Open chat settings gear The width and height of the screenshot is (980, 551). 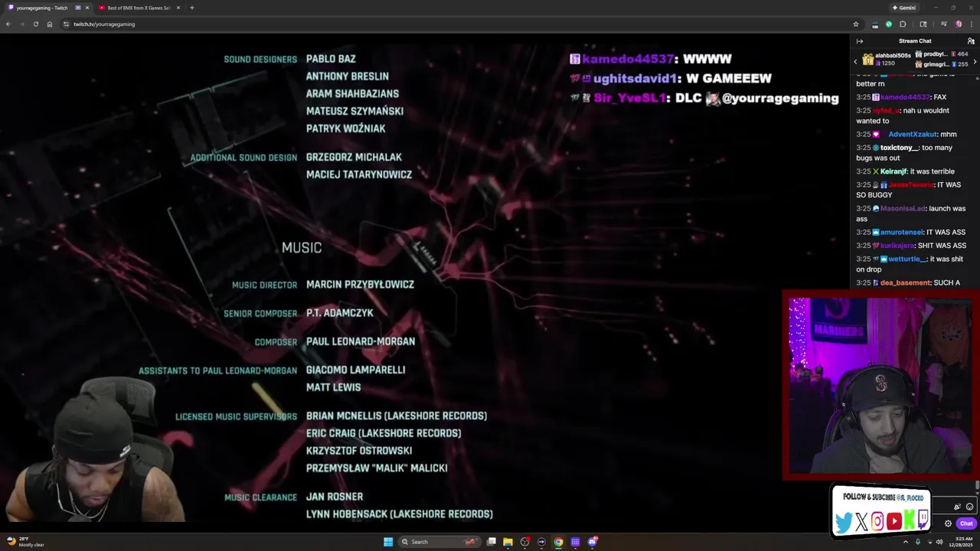coord(948,523)
